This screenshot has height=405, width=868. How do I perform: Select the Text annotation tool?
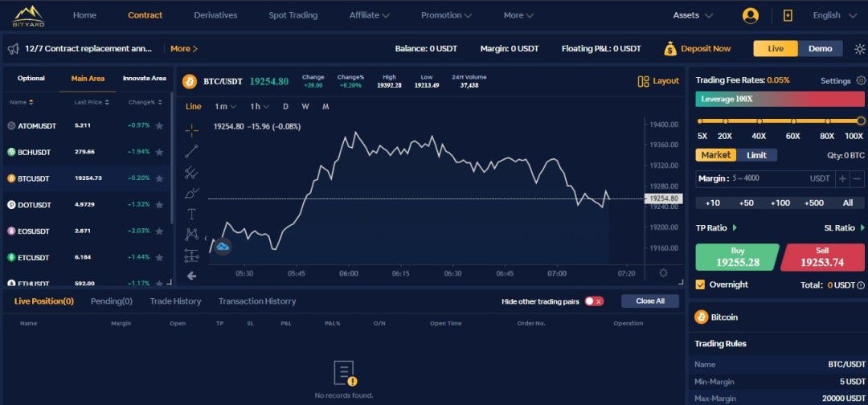click(x=191, y=214)
